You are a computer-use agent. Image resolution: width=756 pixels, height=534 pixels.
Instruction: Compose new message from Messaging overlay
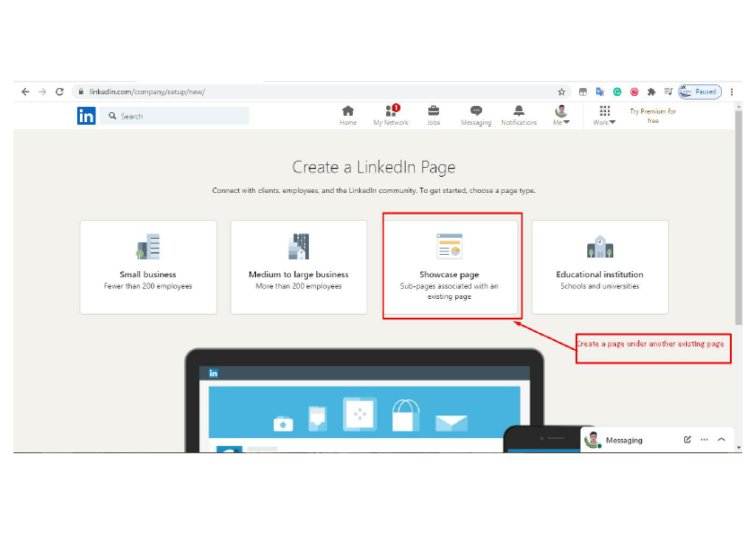coord(687,440)
